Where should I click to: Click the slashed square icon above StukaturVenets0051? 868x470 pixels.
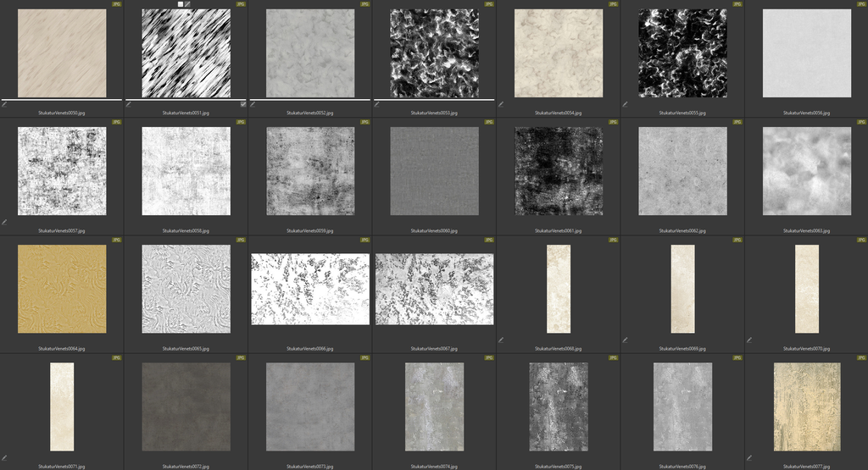pos(189,4)
